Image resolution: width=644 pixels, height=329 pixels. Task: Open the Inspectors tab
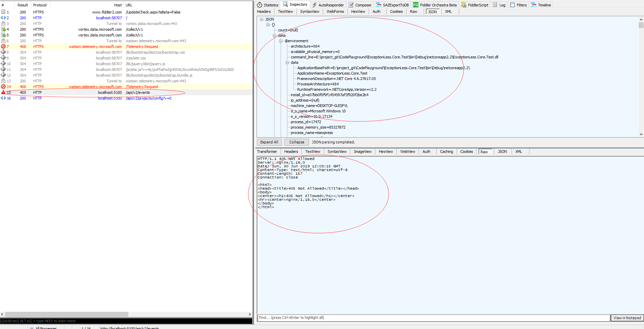pos(295,4)
